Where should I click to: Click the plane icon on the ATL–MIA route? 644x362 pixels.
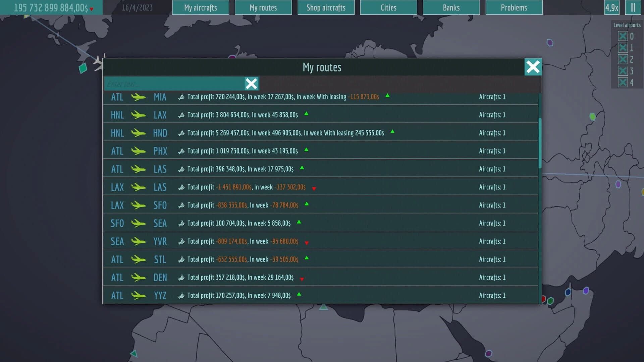click(139, 97)
